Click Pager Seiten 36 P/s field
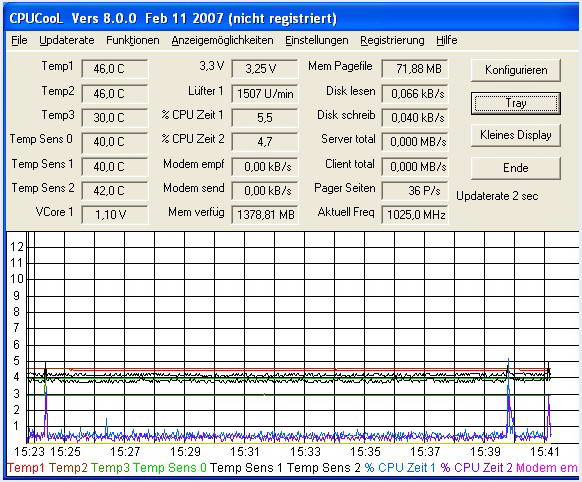Screen dimensions: 582x482 (414, 190)
